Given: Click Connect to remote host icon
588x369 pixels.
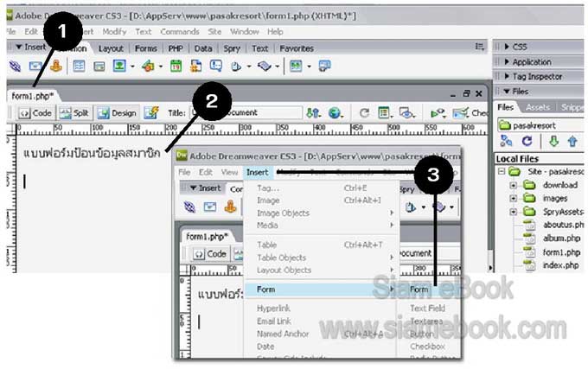Looking at the screenshot, I should click(x=506, y=141).
